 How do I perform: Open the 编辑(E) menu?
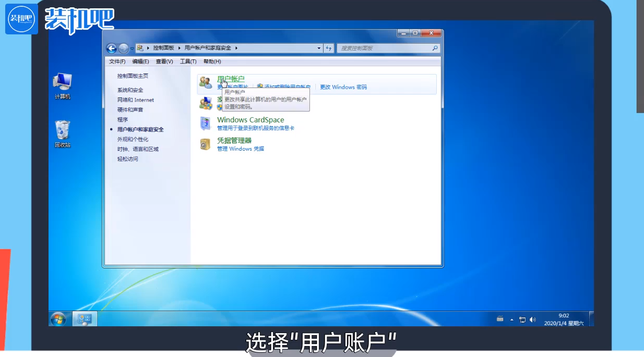[x=140, y=61]
